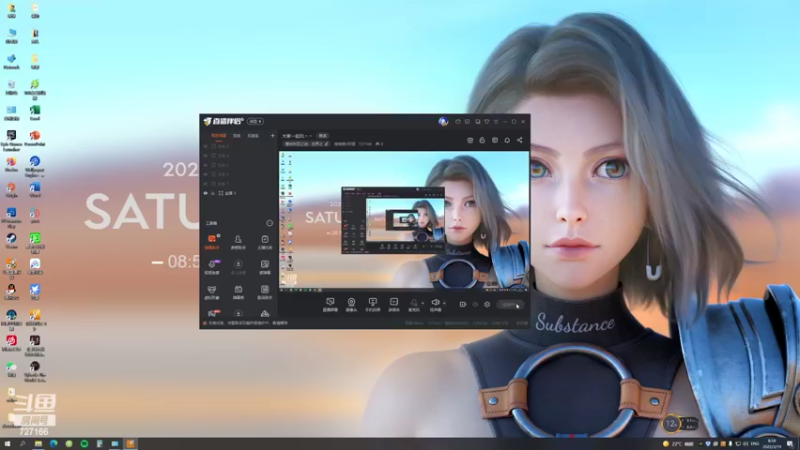Toggle the eye on the second source row
The height and width of the screenshot is (450, 800).
click(x=206, y=156)
